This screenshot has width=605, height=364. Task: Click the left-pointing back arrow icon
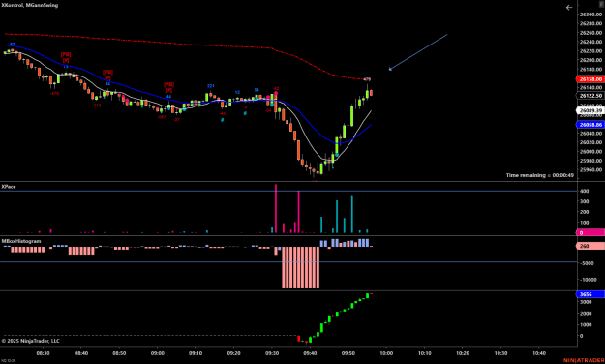pos(569,8)
